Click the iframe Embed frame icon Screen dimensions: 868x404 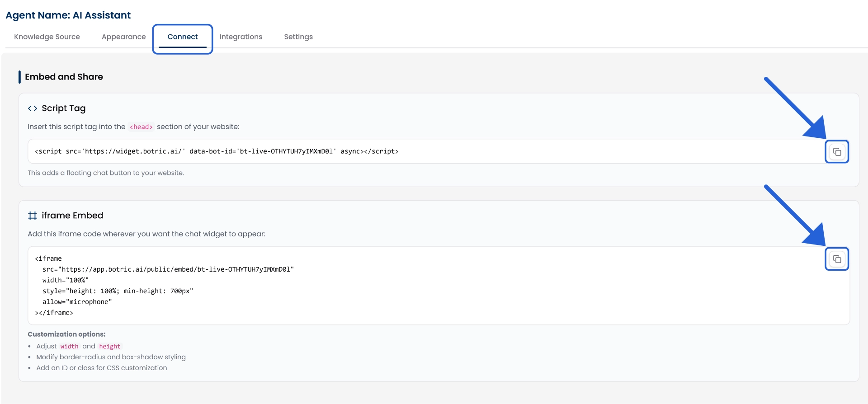click(33, 216)
